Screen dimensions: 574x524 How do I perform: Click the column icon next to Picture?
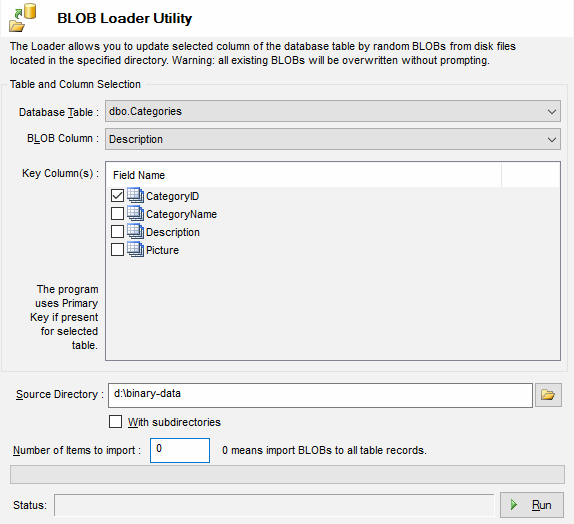click(135, 249)
